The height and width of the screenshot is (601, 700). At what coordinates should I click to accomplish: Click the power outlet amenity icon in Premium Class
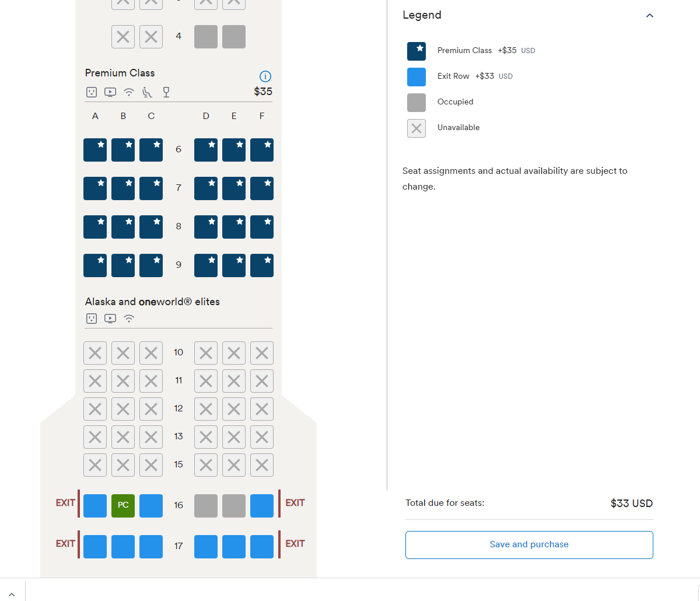pos(92,92)
